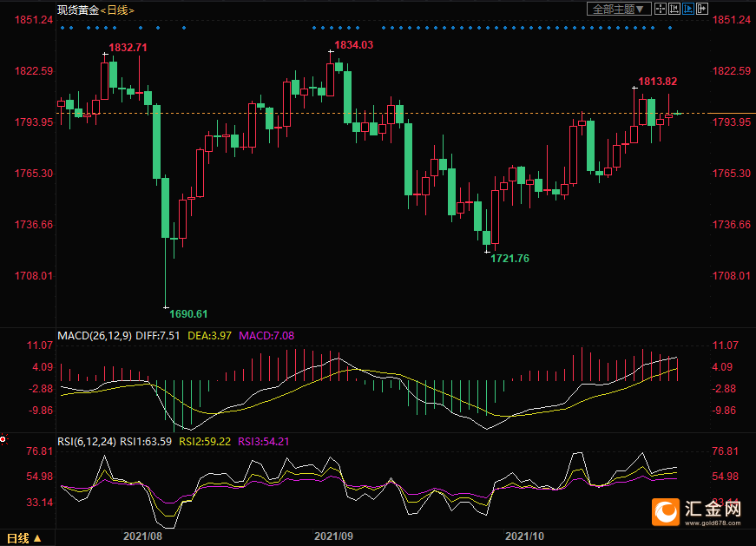Select the MACD(26,12,9) indicator label

click(x=95, y=336)
